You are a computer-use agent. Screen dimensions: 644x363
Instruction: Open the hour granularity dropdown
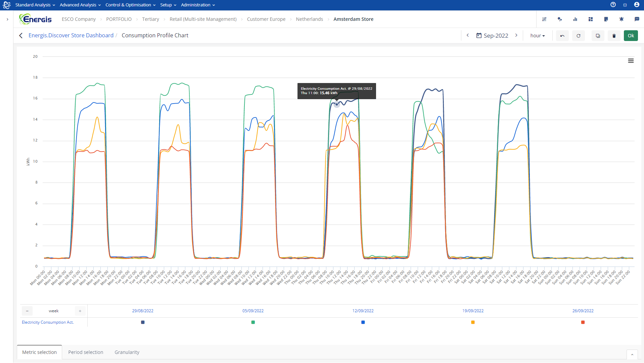pyautogui.click(x=537, y=35)
